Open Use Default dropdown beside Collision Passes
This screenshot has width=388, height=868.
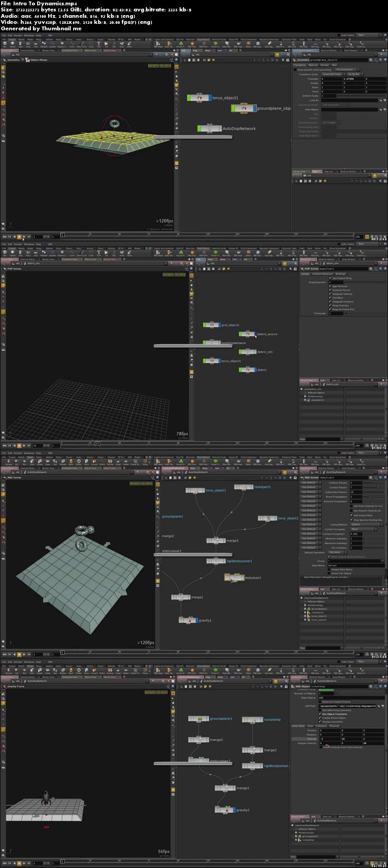click(x=311, y=483)
